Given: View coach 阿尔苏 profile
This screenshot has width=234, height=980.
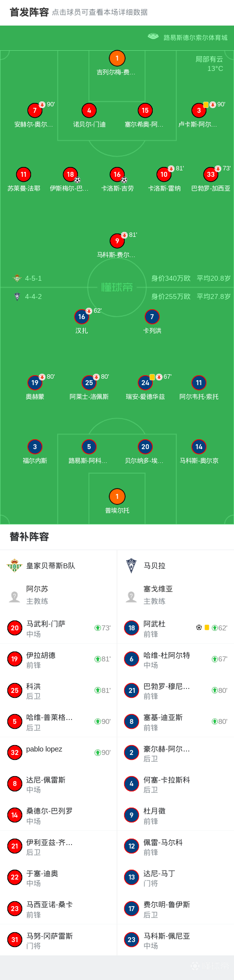Looking at the screenshot, I should pos(58,595).
